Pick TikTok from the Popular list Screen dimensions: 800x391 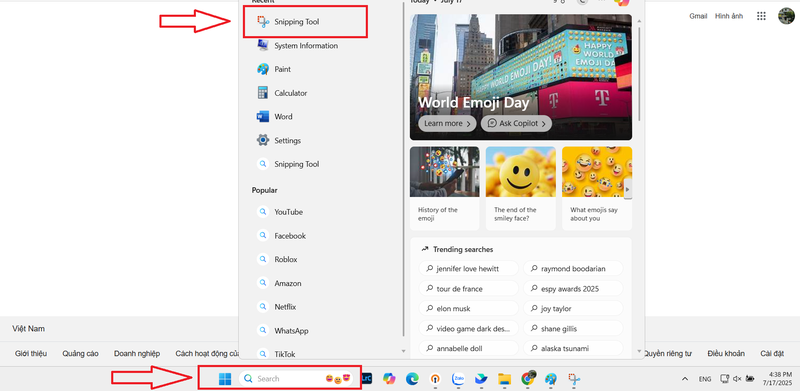click(x=277, y=353)
